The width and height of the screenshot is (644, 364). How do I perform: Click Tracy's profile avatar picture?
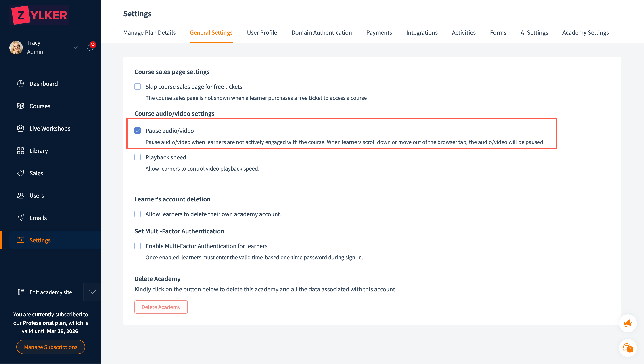[16, 47]
